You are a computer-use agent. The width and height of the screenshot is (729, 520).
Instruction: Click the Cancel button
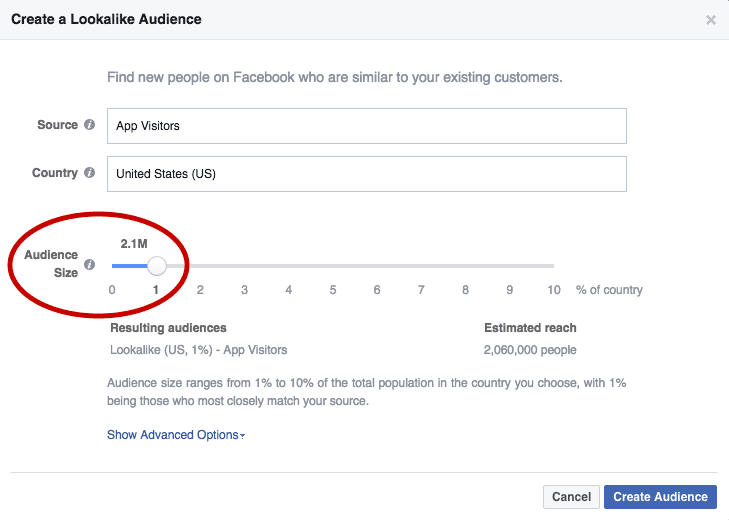pos(571,497)
